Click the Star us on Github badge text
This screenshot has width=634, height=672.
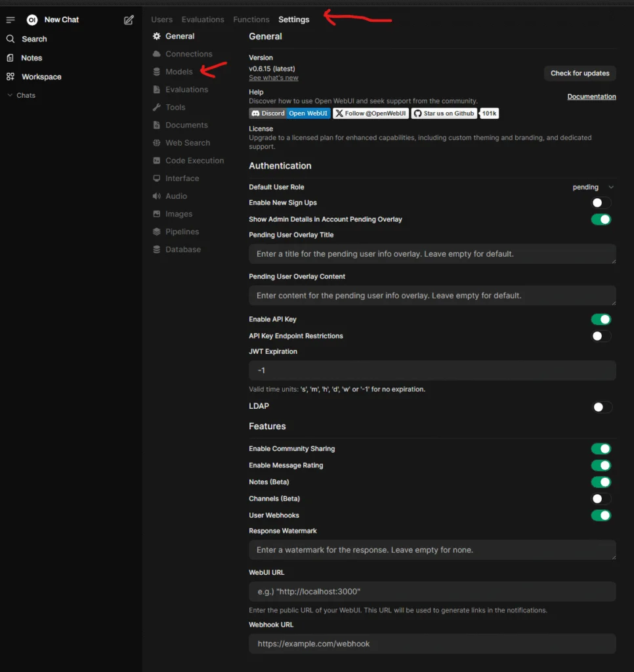[448, 114]
